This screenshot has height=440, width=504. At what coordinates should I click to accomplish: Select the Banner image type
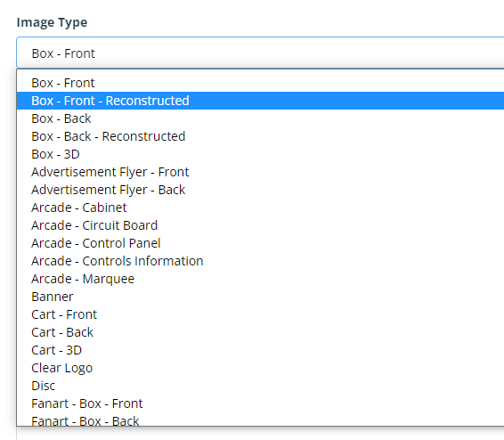click(x=260, y=297)
